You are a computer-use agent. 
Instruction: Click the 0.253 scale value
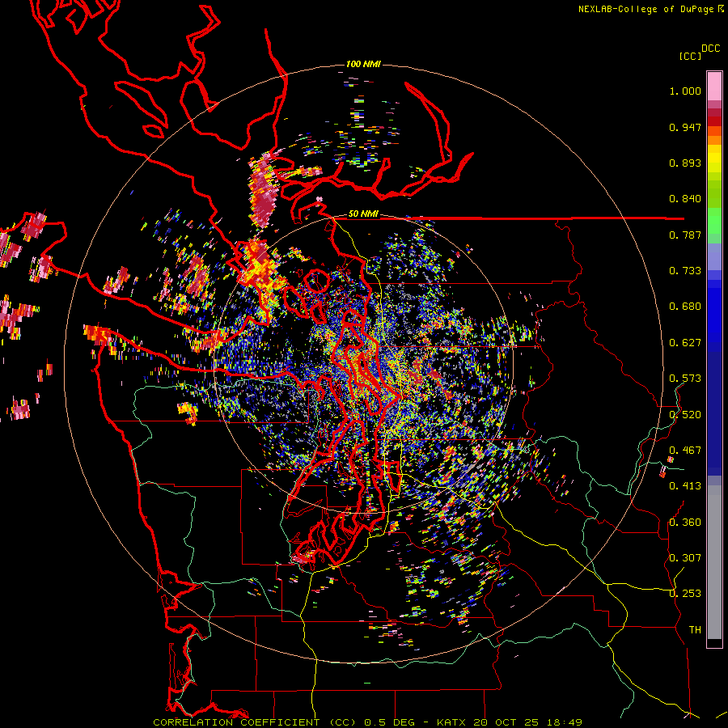[685, 594]
